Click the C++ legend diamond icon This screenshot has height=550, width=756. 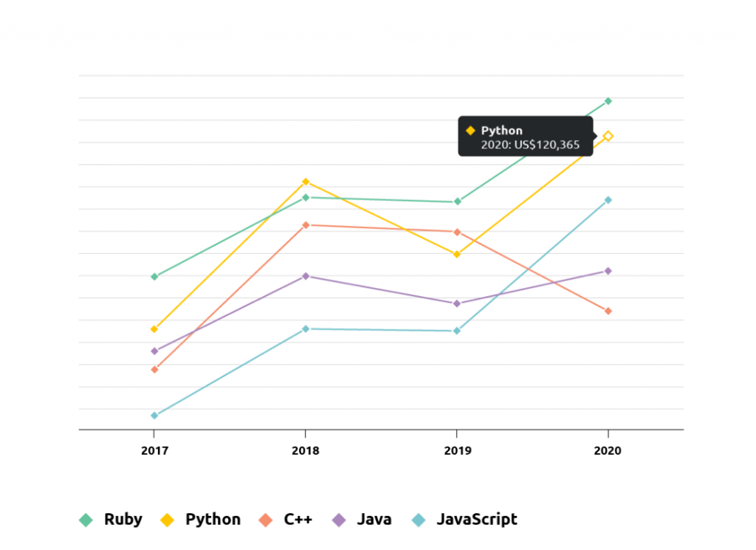coord(266,520)
